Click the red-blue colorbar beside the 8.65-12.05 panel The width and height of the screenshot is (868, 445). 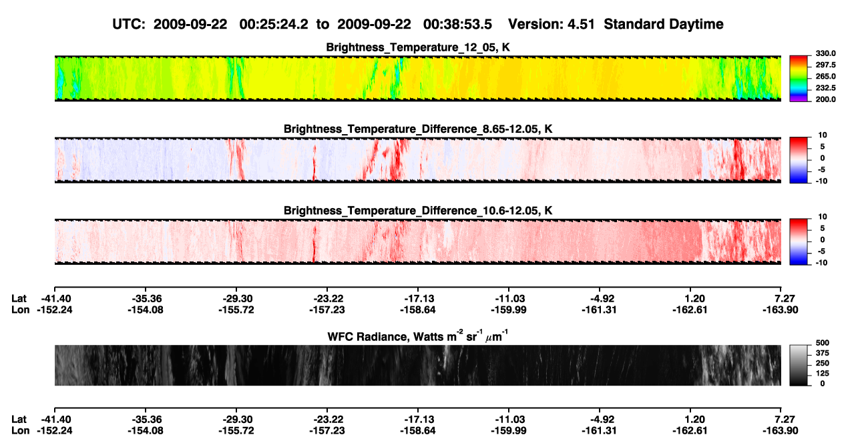tap(799, 159)
